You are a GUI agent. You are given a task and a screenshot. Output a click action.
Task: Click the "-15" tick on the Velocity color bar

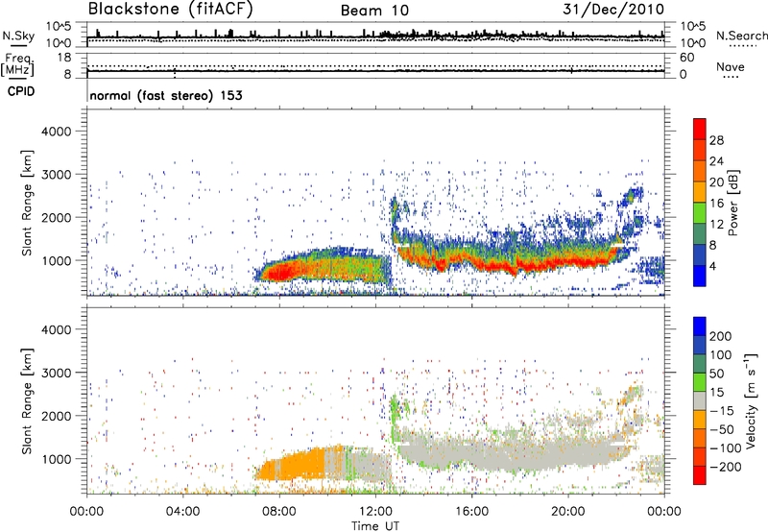(722, 411)
